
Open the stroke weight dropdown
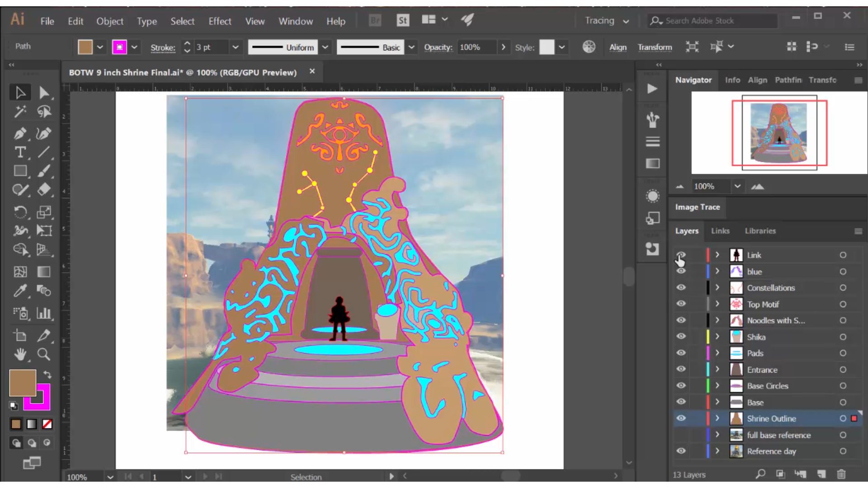pyautogui.click(x=236, y=47)
